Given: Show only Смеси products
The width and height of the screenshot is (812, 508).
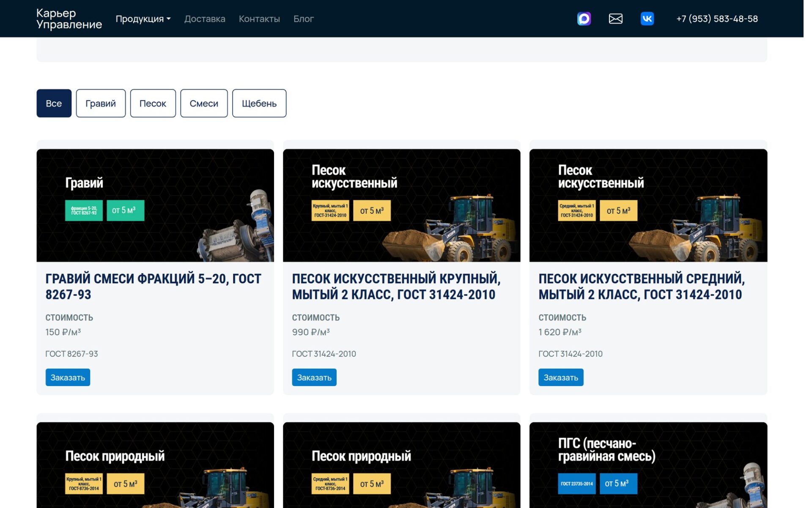Looking at the screenshot, I should point(204,103).
